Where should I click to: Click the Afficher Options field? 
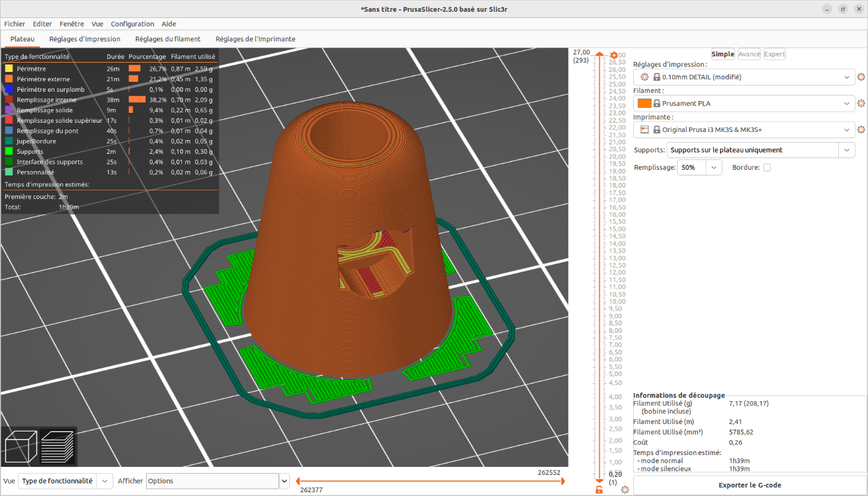click(212, 481)
